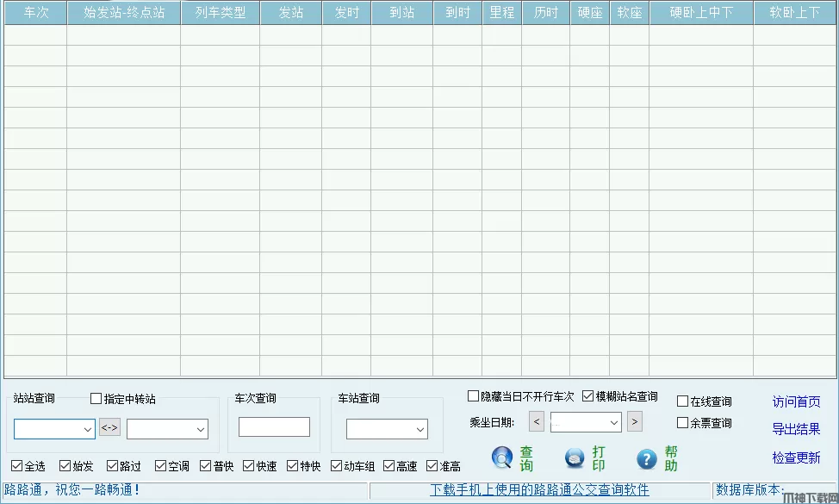Click the 打印 print icon
The width and height of the screenshot is (839, 504).
pyautogui.click(x=575, y=458)
